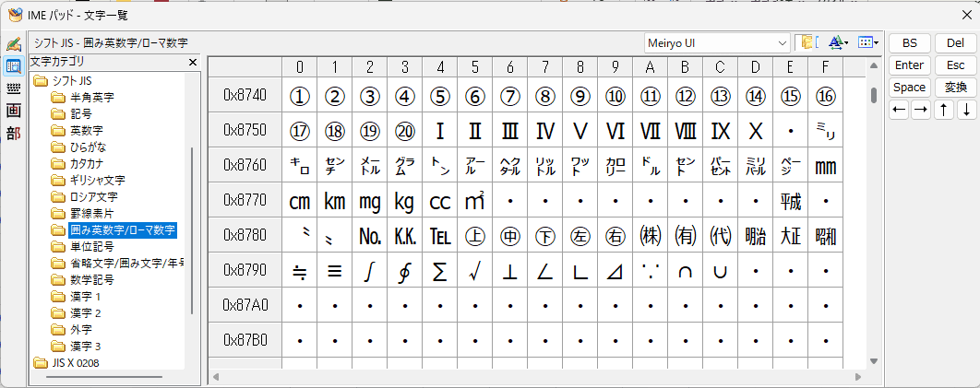This screenshot has height=388, width=980.
Task: Select the character list pad icon
Action: coord(13,66)
